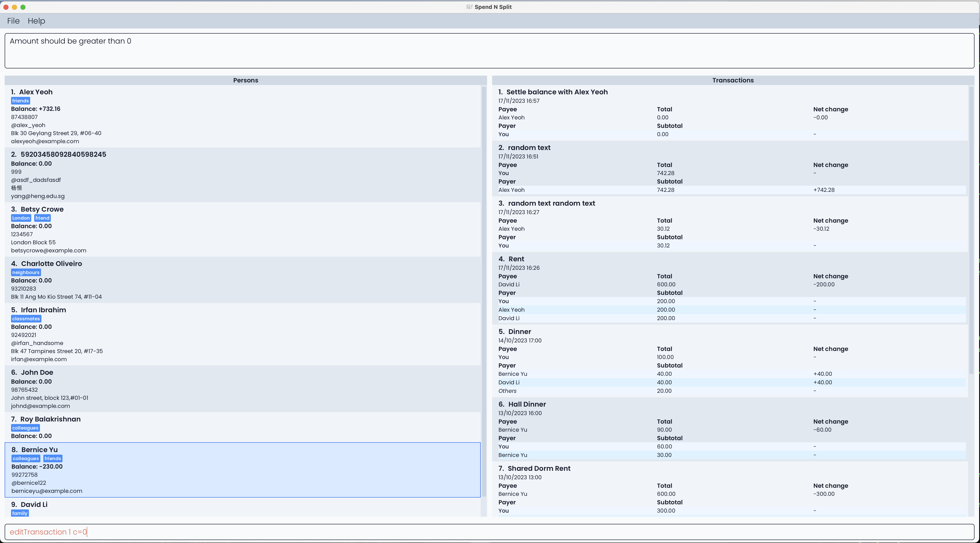Click the friends tag on Alex Yeoh
This screenshot has height=543, width=980.
coord(20,101)
